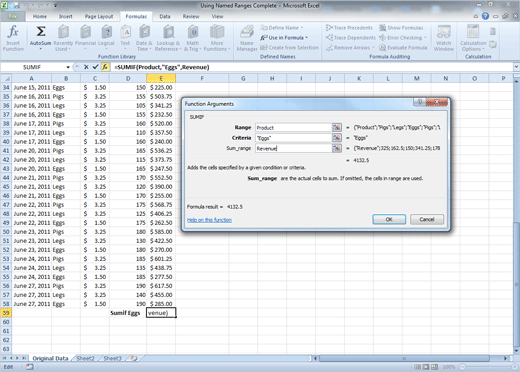This screenshot has height=372, width=520.
Task: Open Date & Time functions
Action: (x=144, y=38)
